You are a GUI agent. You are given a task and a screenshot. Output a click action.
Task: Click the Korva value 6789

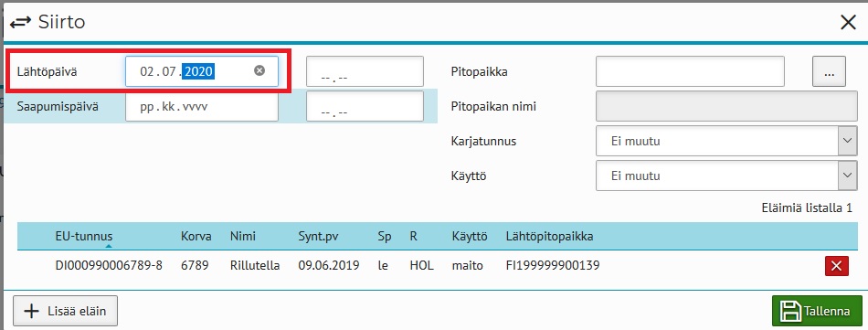[x=195, y=266]
